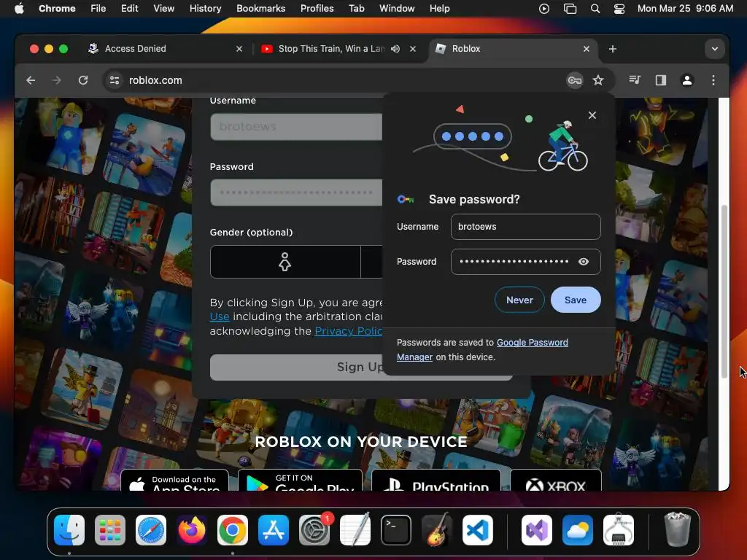Click the password manager key icon in address bar
Image resolution: width=747 pixels, height=560 pixels.
[x=575, y=80]
